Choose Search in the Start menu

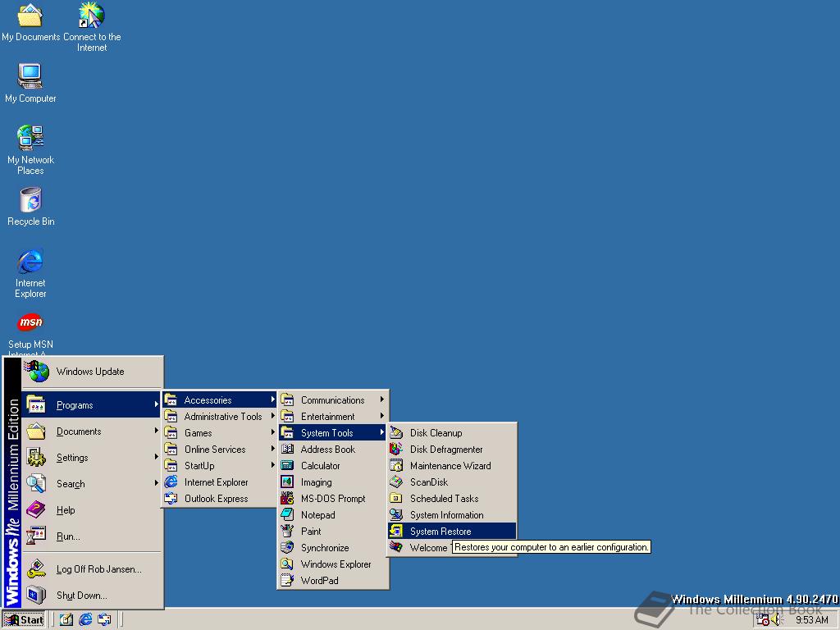pos(92,484)
